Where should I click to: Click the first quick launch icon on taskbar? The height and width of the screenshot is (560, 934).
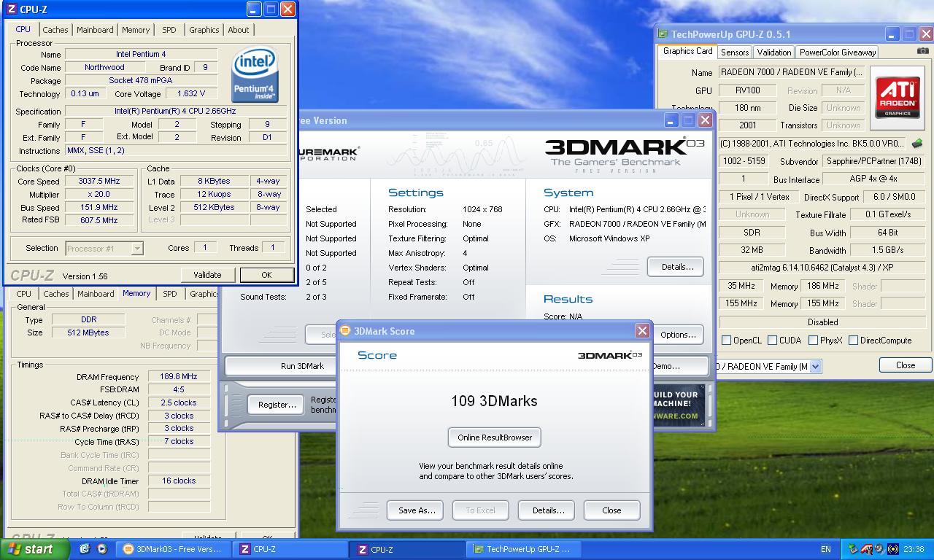85,549
